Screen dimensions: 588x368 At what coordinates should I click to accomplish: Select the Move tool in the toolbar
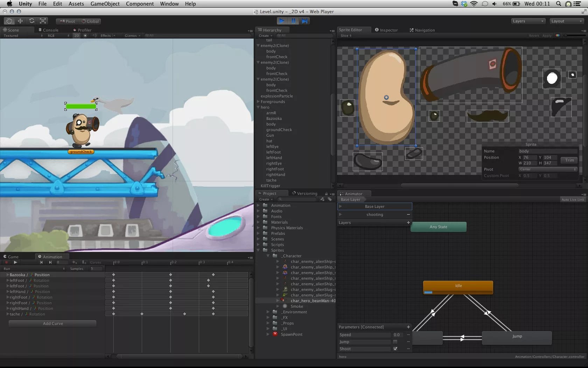[20, 21]
